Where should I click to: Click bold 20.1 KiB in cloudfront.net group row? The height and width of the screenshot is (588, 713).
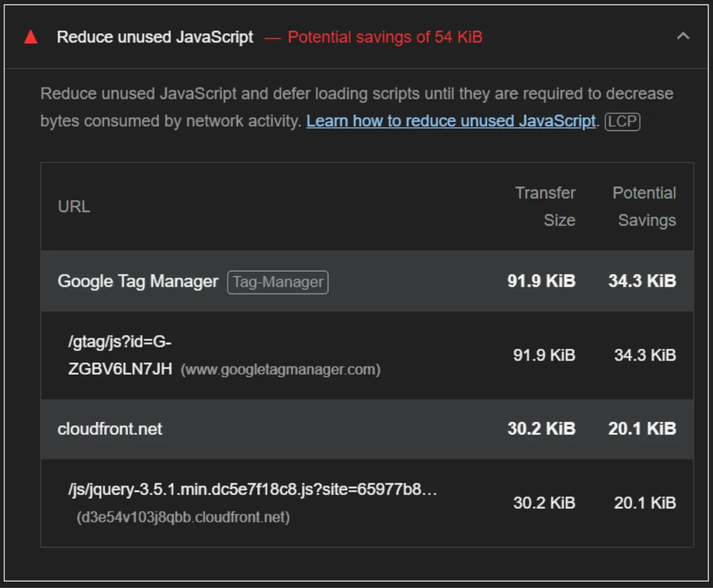[642, 429]
